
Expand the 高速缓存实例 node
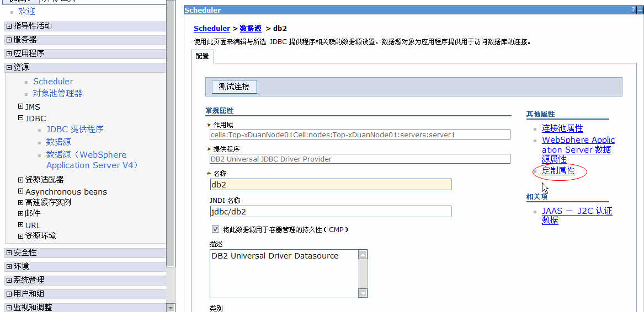pyautogui.click(x=21, y=202)
